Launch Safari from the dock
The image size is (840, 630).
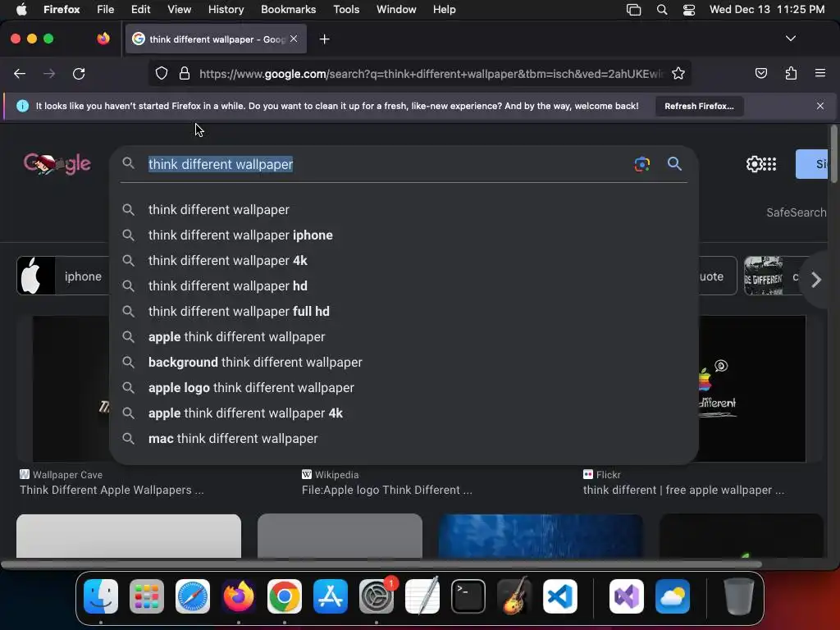pyautogui.click(x=192, y=596)
